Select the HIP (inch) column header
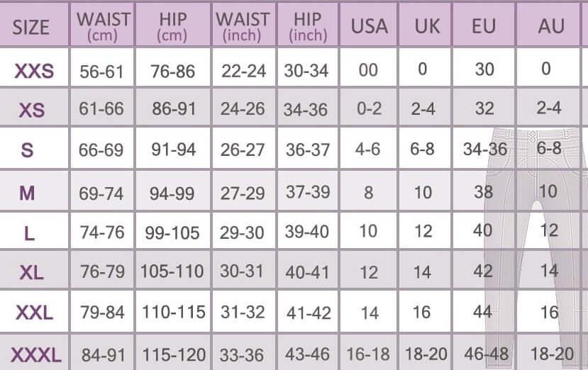Viewport: 588px width, 370px height. pos(308,26)
